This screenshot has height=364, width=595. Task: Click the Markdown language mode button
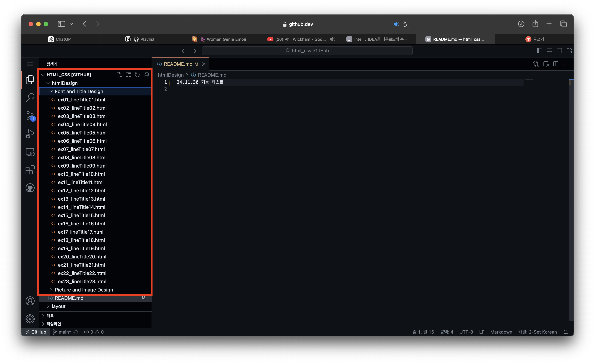[501, 332]
